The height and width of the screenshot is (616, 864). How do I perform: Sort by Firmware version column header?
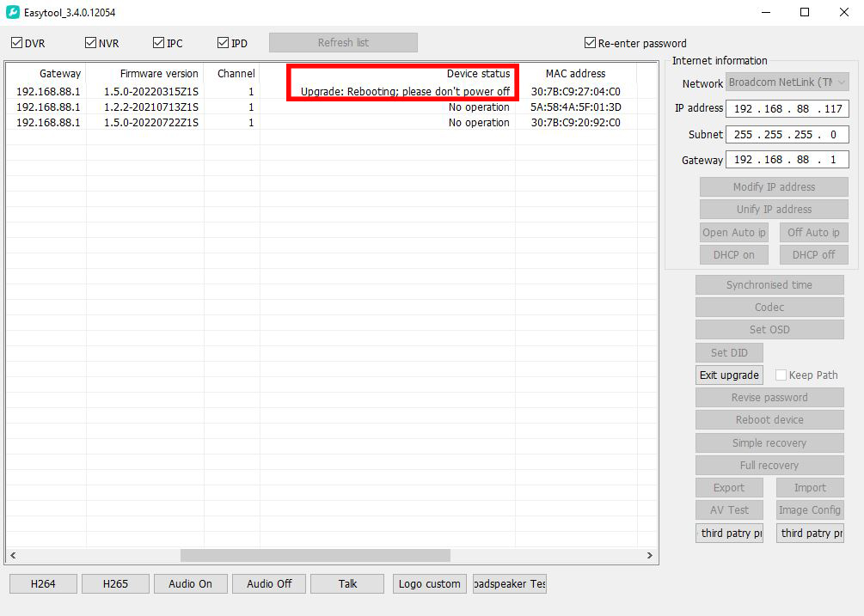pyautogui.click(x=159, y=74)
